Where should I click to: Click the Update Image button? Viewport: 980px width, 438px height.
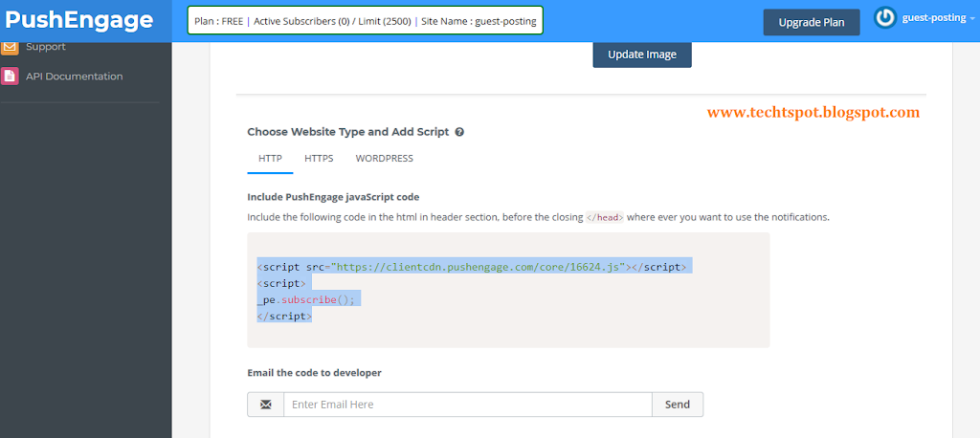click(642, 55)
